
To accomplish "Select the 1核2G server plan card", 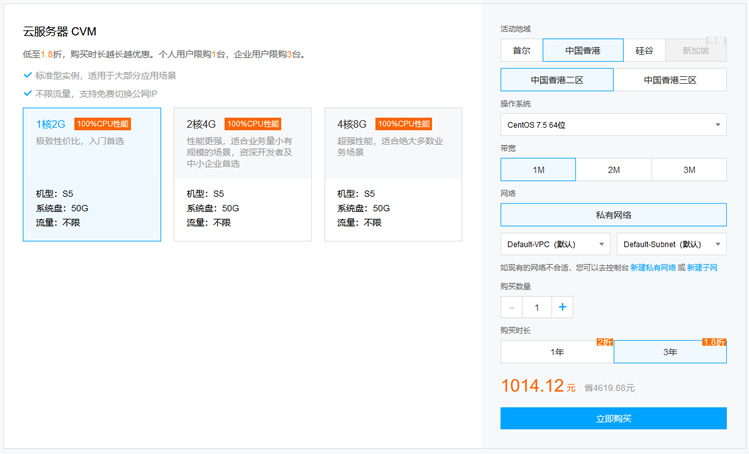I will (92, 175).
